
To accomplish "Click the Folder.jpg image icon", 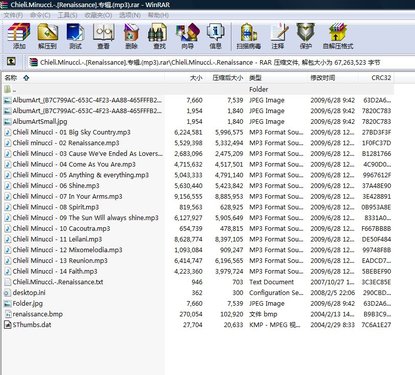I will pos(8,303).
